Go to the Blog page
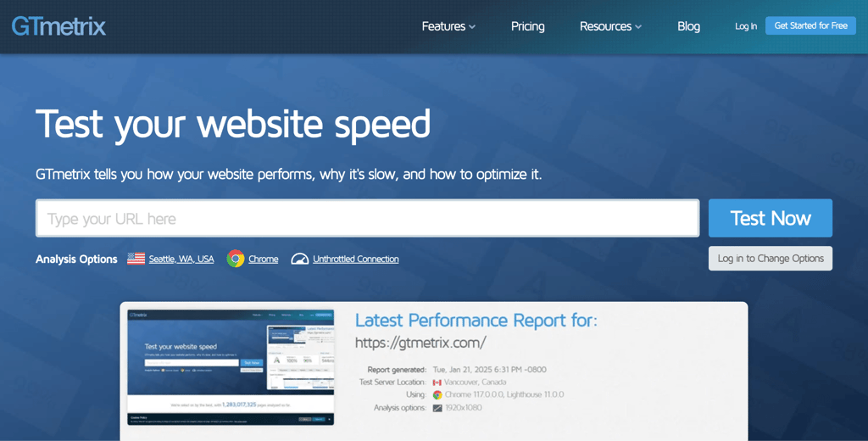The height and width of the screenshot is (441, 868). click(688, 26)
